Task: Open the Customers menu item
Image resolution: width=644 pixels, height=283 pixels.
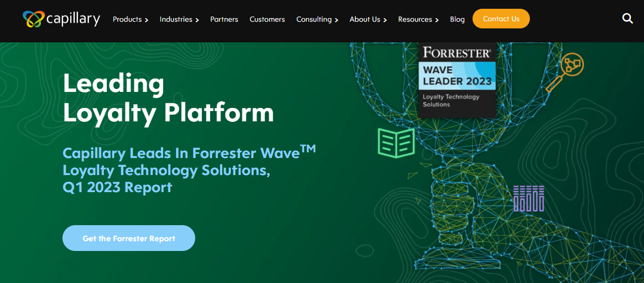Action: pos(267,19)
